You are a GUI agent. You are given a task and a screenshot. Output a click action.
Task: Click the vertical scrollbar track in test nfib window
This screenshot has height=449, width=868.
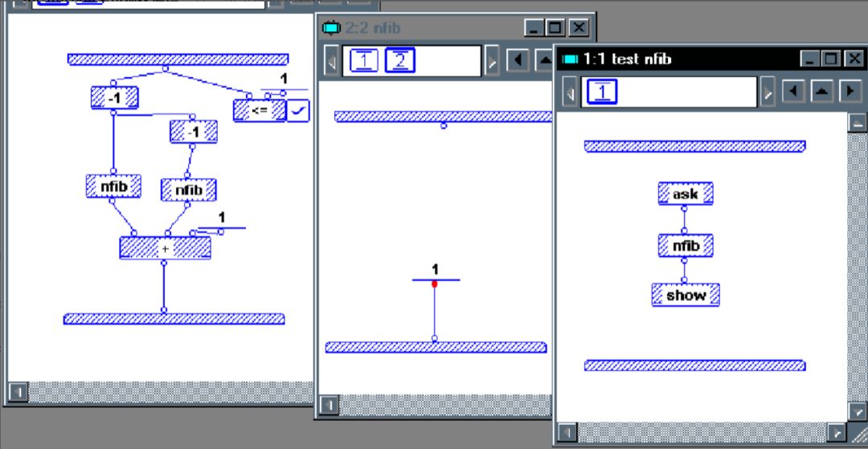click(x=858, y=267)
